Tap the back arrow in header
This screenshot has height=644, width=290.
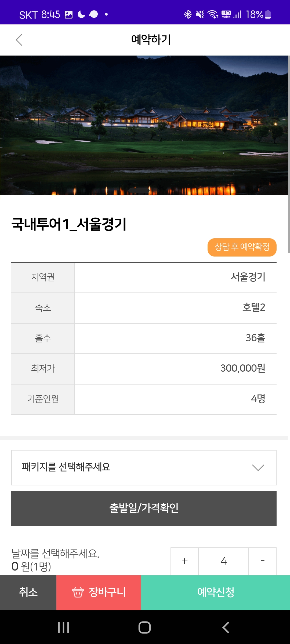pyautogui.click(x=19, y=40)
